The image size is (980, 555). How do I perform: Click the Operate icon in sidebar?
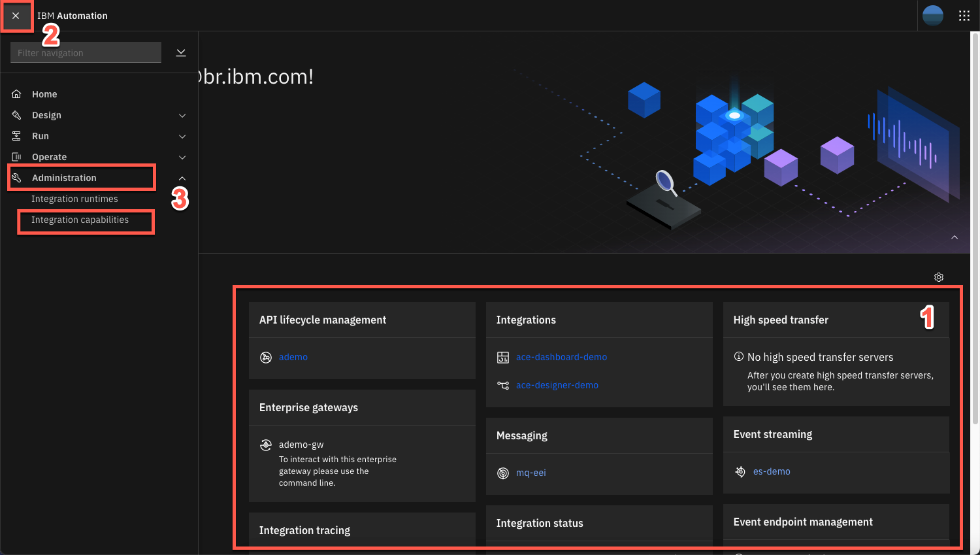click(x=16, y=157)
